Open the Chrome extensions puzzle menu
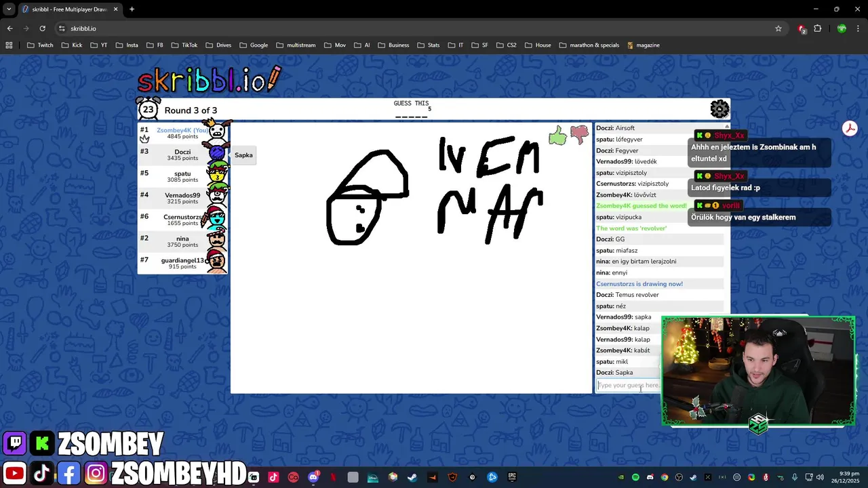Image resolution: width=868 pixels, height=488 pixels. coord(818,28)
